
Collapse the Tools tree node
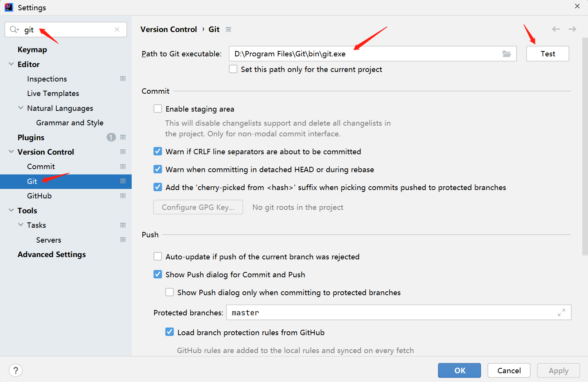click(x=11, y=210)
